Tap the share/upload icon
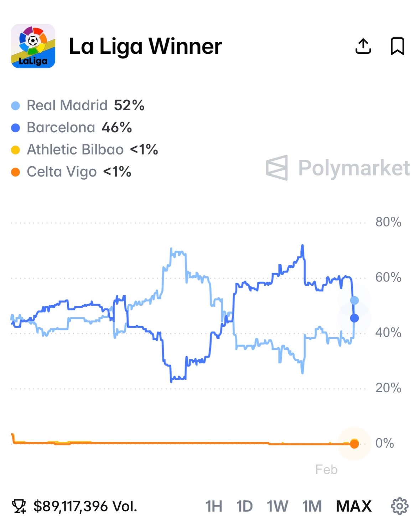420x526 pixels. [x=363, y=46]
